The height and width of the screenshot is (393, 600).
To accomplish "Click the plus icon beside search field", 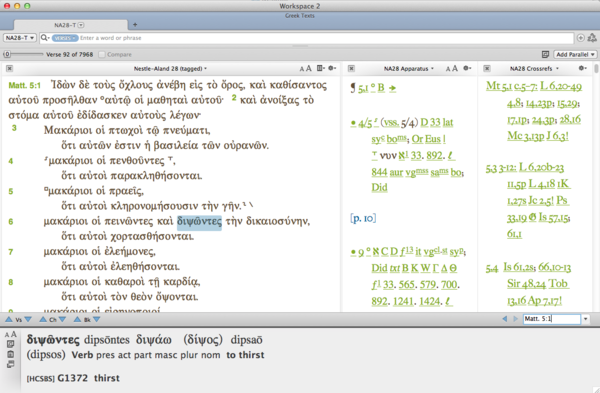I will [580, 38].
